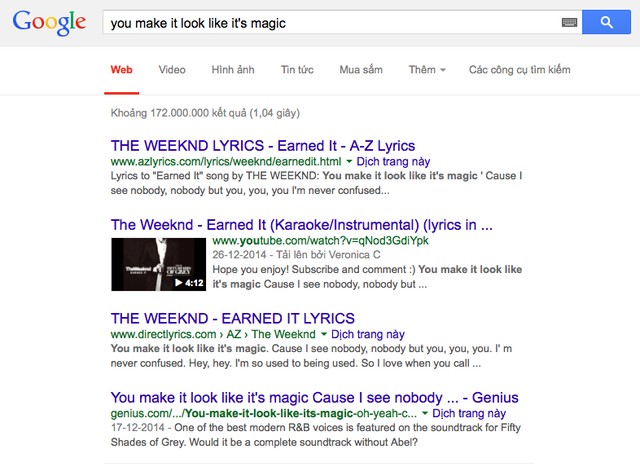Expand the Thêm dropdown menu
640x467 pixels.
click(427, 70)
